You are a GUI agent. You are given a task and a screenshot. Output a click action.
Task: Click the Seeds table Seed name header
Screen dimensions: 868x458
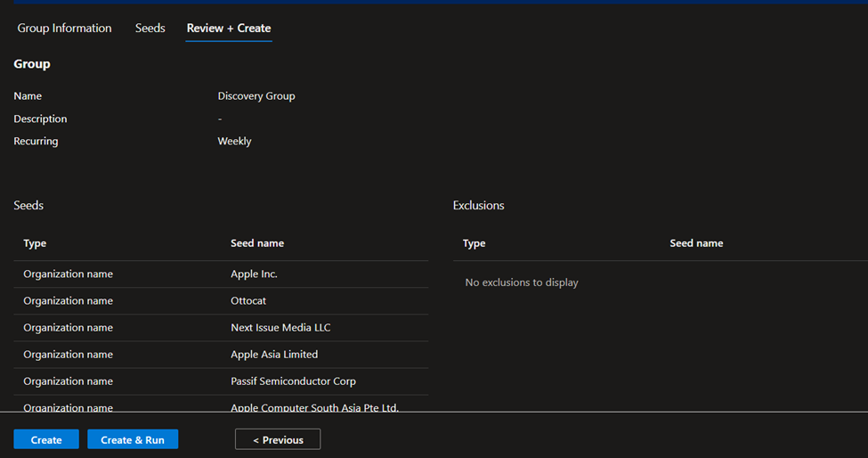[x=257, y=243]
